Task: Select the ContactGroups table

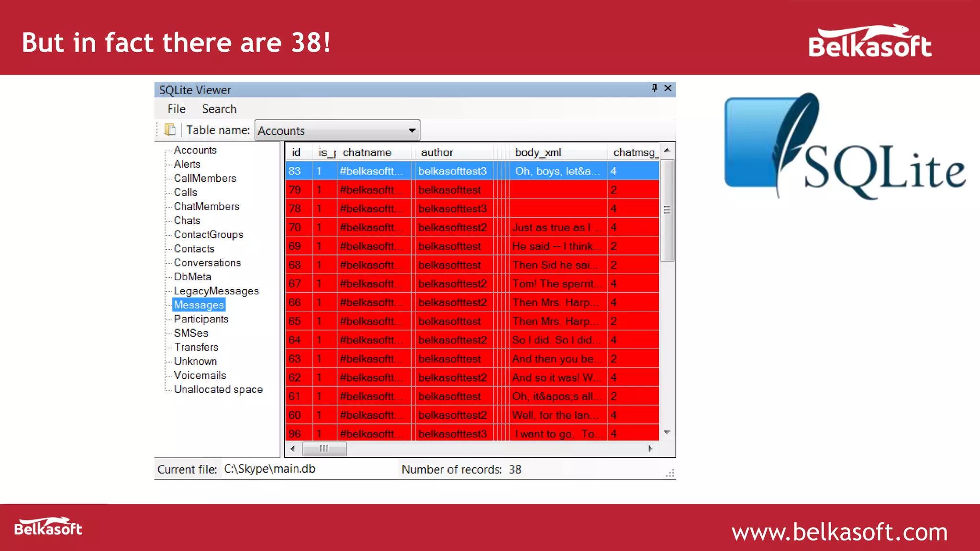Action: pos(209,235)
